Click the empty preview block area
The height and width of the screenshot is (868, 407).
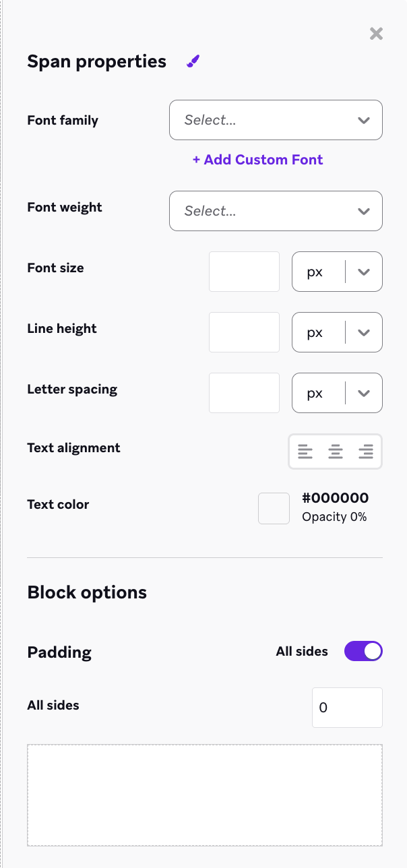[x=204, y=795]
